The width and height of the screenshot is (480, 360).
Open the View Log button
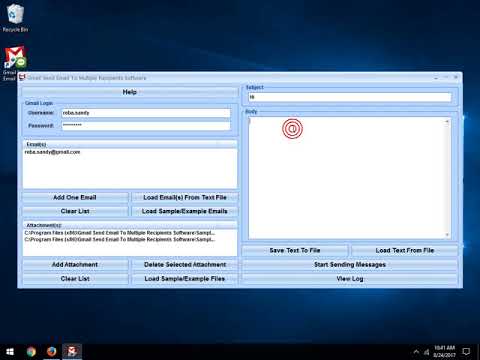(350, 279)
